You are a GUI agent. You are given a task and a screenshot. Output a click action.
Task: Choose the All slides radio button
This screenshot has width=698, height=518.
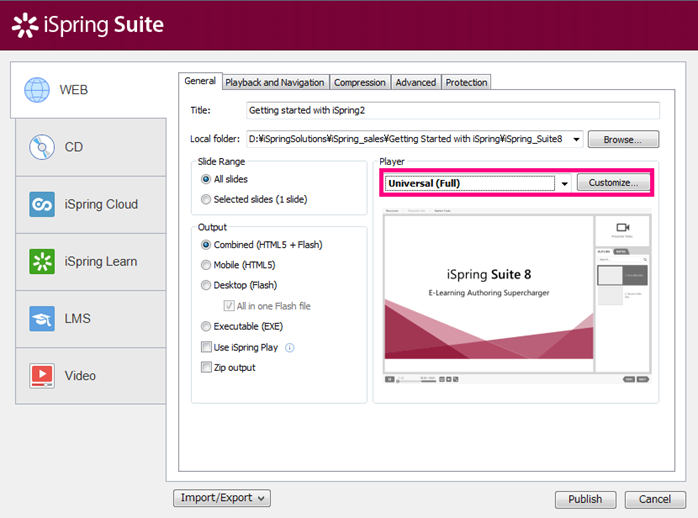coord(206,179)
